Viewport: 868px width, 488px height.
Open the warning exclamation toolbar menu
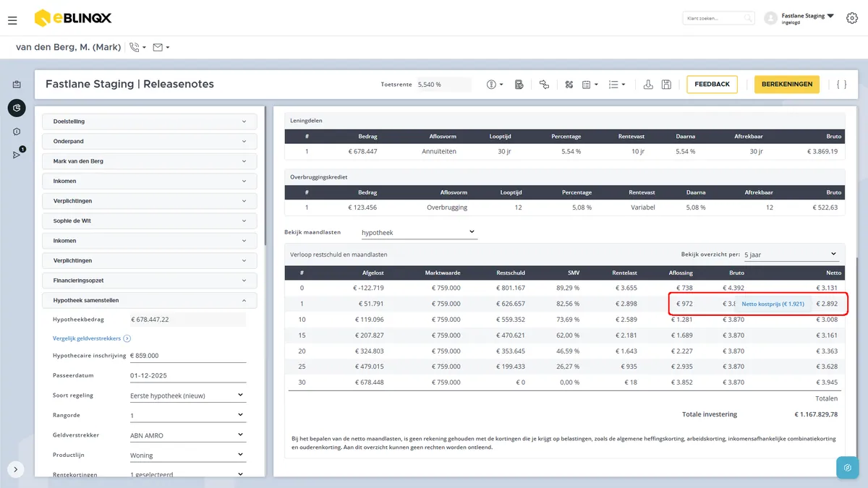495,85
